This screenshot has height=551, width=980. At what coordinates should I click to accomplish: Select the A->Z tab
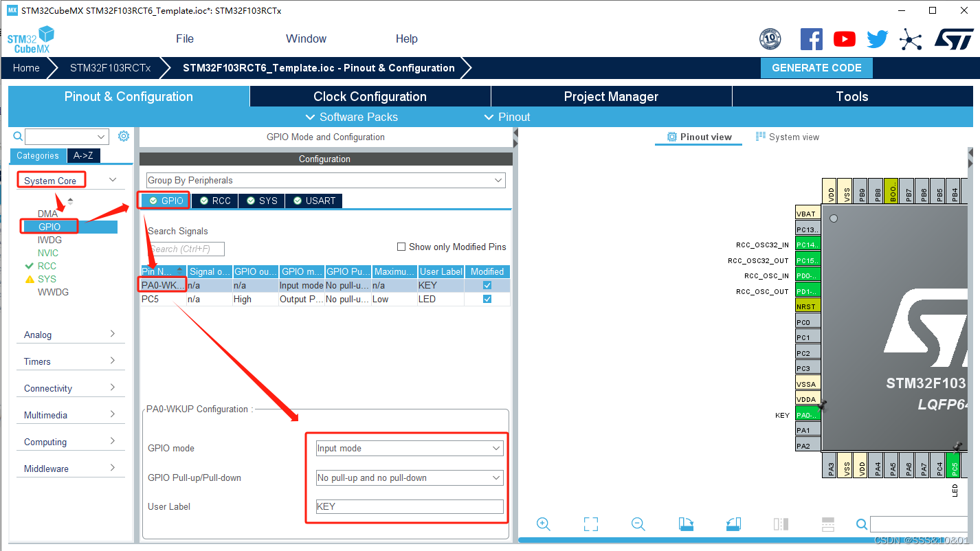coord(83,156)
